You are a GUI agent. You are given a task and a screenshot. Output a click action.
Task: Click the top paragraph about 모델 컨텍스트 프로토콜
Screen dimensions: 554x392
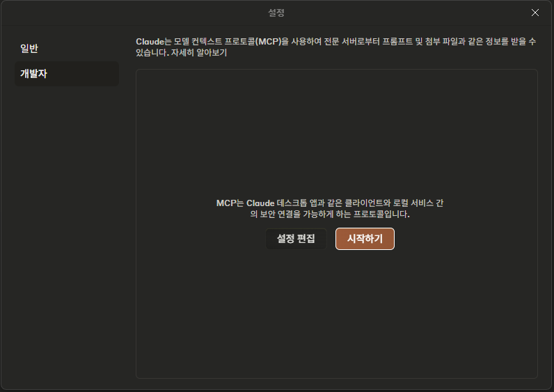tap(336, 47)
